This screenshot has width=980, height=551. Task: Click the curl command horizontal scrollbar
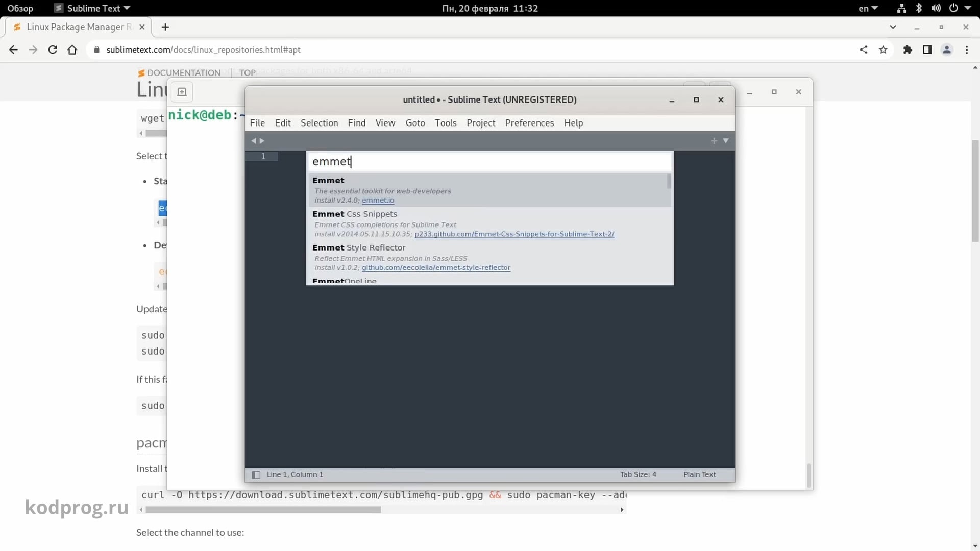point(263,510)
